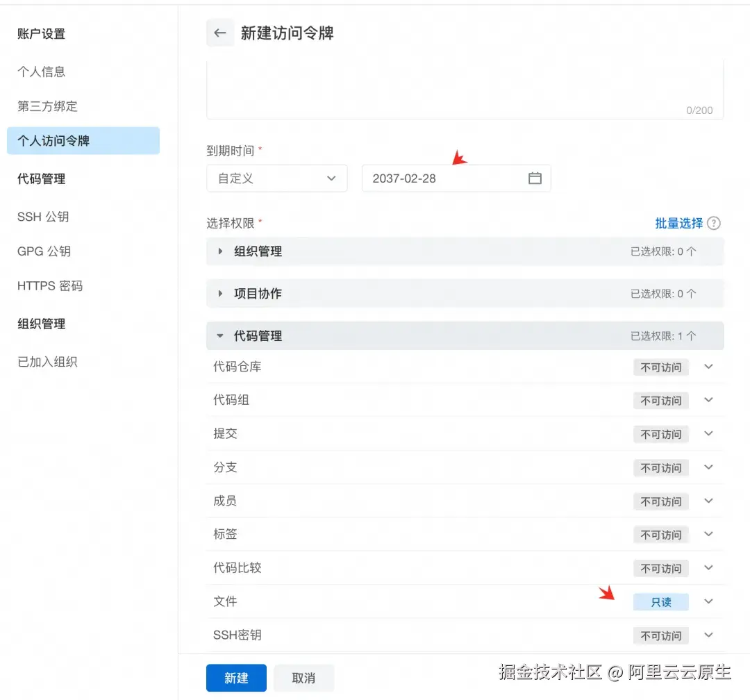This screenshot has height=700, width=750.
Task: Select GPG 公钥 in the sidebar
Action: pyautogui.click(x=44, y=251)
